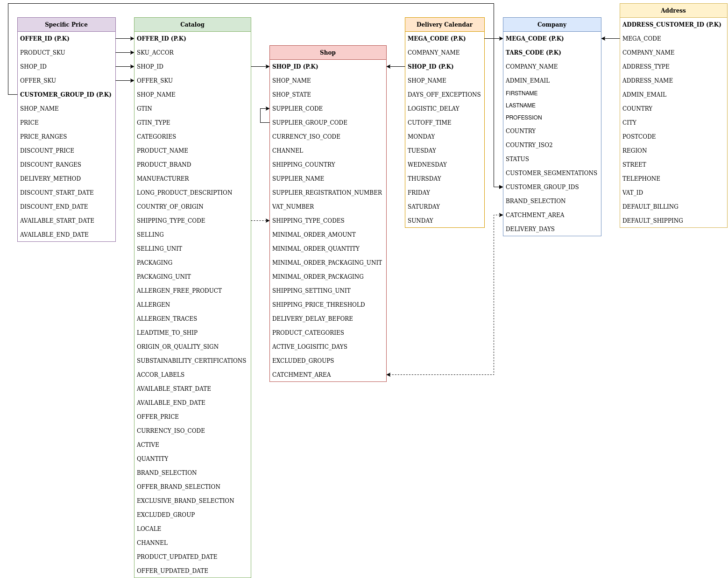Select ALLERGEN_FREE_PRODUCT in Catalog

[x=179, y=290]
